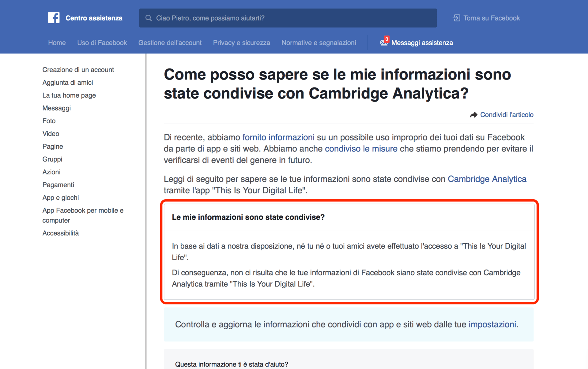Image resolution: width=588 pixels, height=369 pixels.
Task: Click Condividi l'articolo link
Action: pyautogui.click(x=507, y=115)
